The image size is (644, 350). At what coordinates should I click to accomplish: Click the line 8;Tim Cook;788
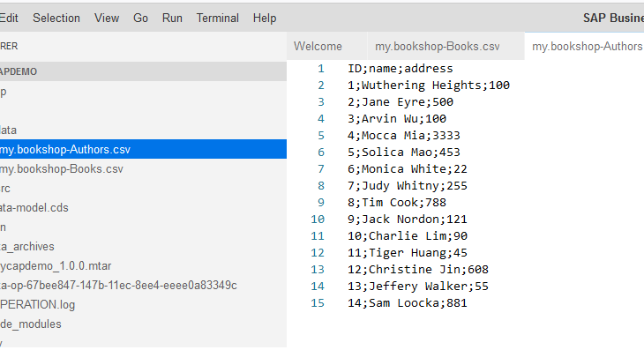click(397, 203)
